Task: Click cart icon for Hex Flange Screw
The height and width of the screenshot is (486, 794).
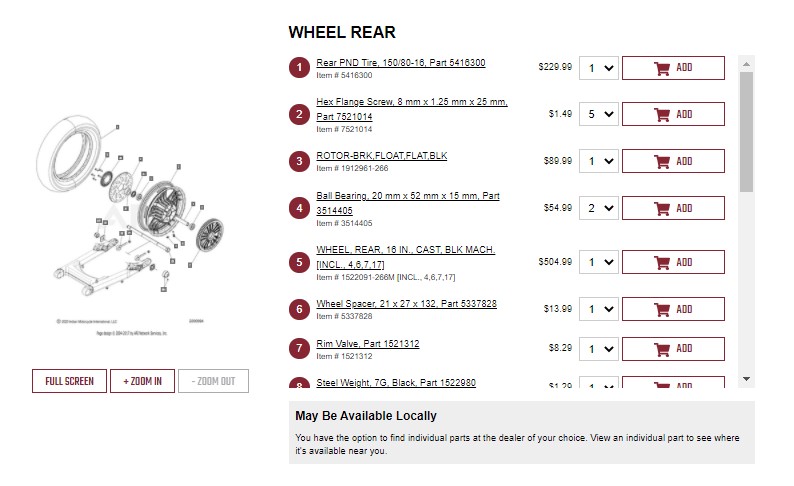Action: [661, 114]
